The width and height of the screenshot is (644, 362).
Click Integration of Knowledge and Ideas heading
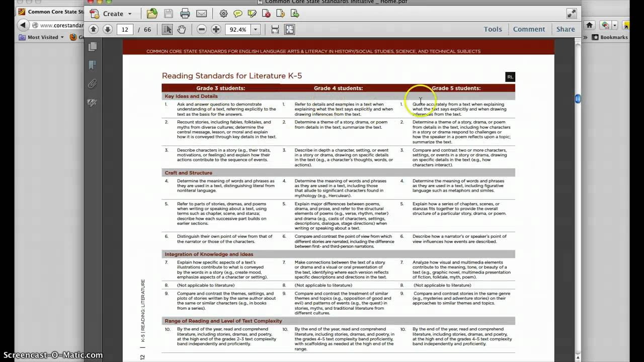coord(209,254)
